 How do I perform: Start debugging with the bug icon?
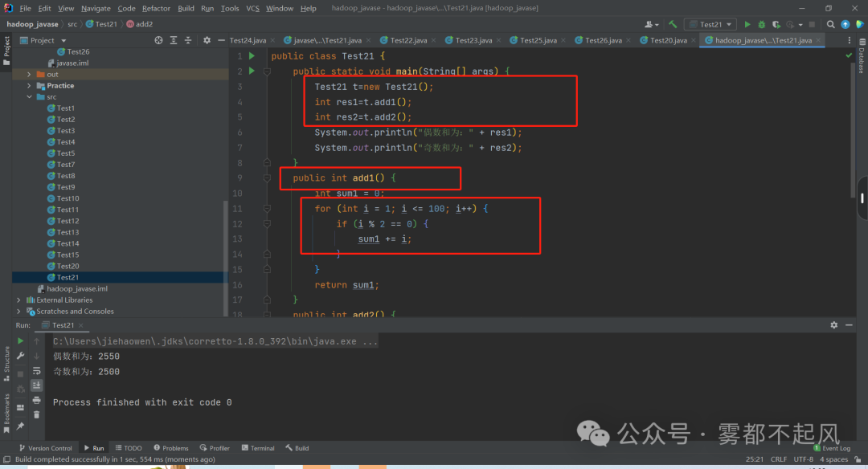click(x=762, y=24)
